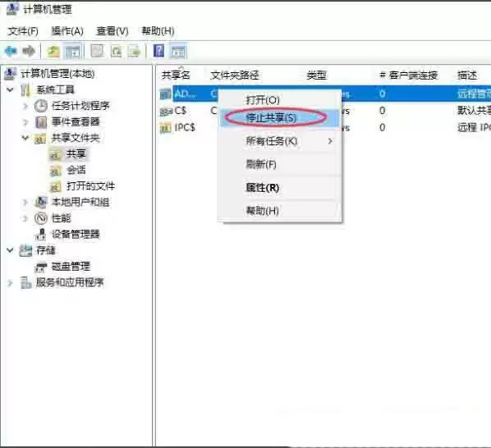
Task: Select the Sessions (会话) tree item
Action: [x=76, y=170]
